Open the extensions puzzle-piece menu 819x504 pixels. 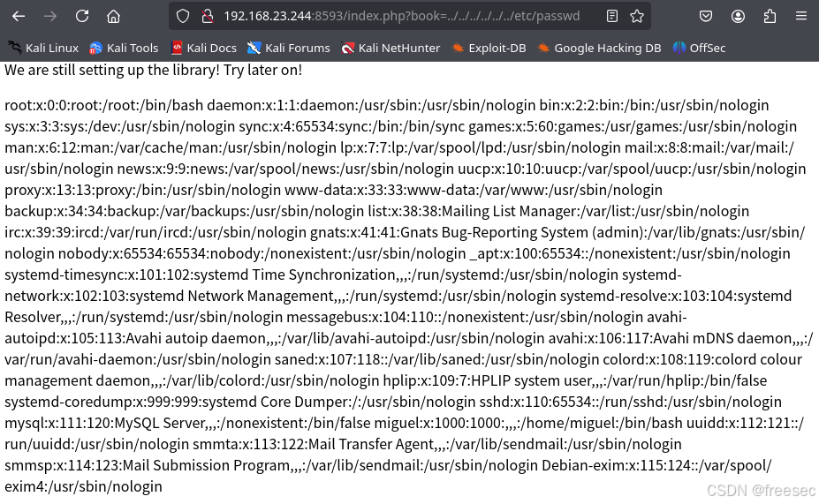click(x=770, y=16)
